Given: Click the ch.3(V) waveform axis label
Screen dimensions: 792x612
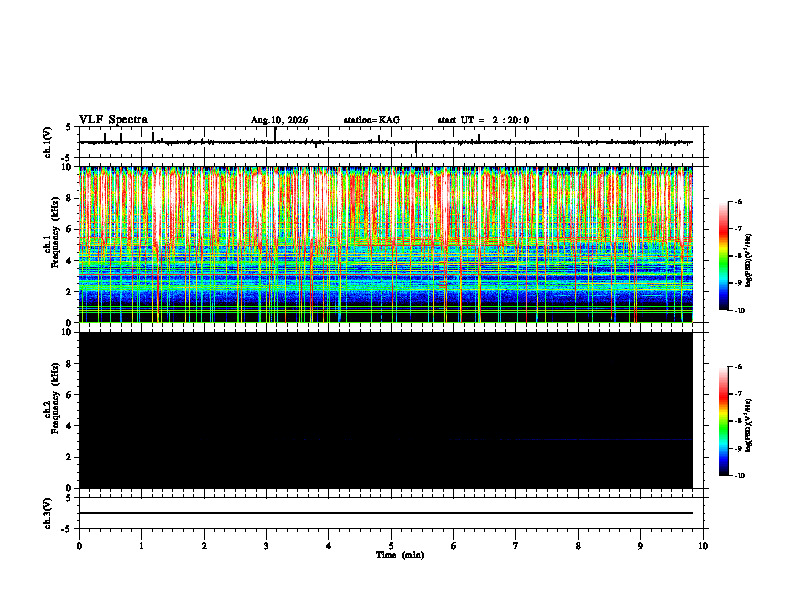Looking at the screenshot, I should [48, 513].
